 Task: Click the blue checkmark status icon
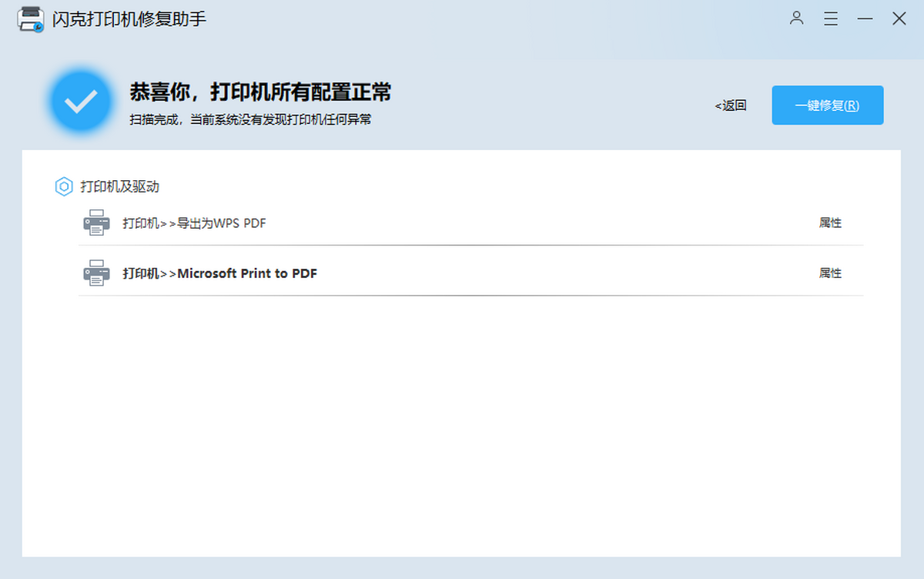[80, 102]
